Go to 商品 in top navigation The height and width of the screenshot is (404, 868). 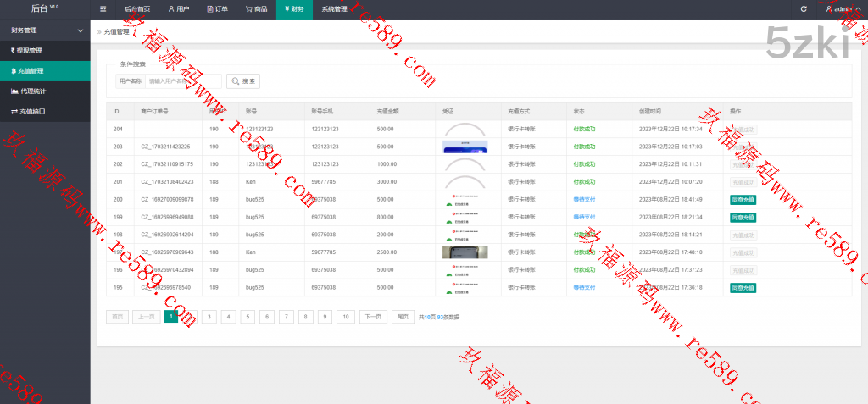(x=256, y=9)
